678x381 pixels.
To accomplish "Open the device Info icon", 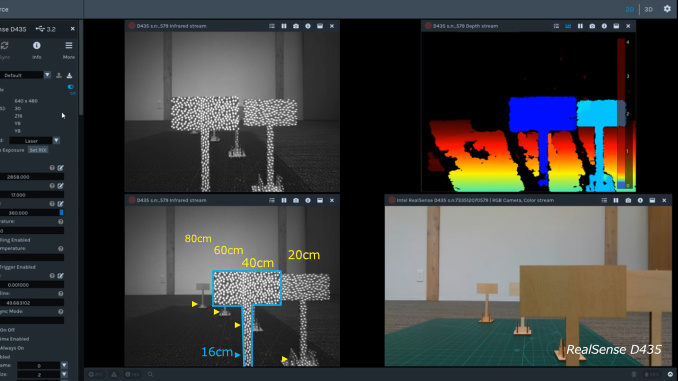I will [37, 45].
